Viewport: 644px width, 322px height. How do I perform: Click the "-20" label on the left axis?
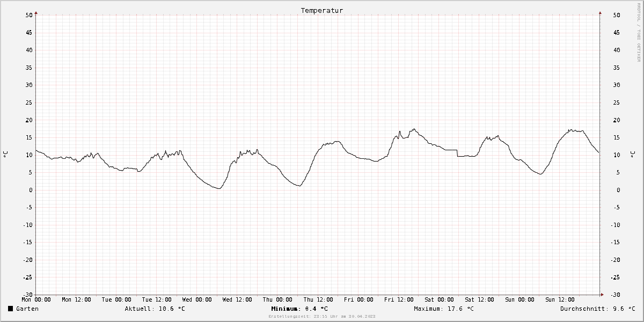click(27, 260)
